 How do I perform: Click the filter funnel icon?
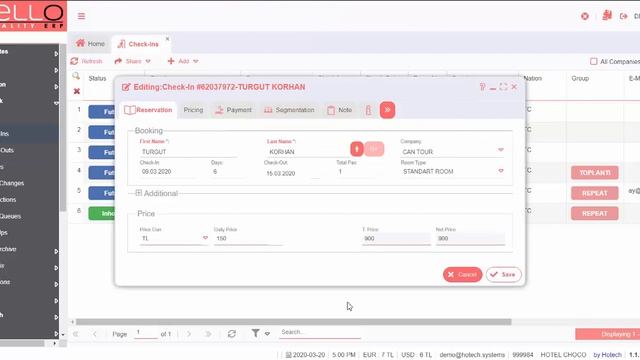pos(256,333)
